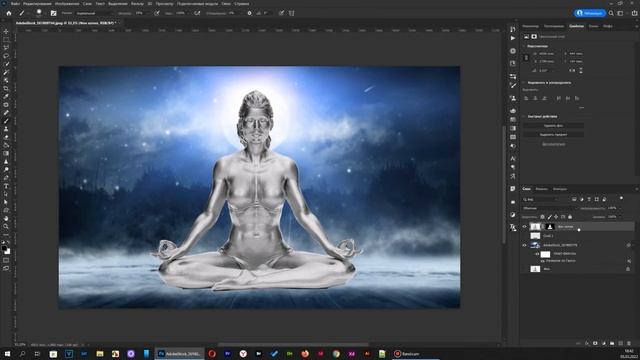640x360 pixels.
Task: Click the Home icon in options bar
Action: (9, 13)
